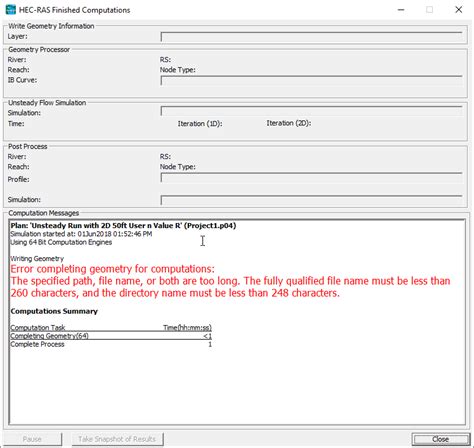Image resolution: width=474 pixels, height=448 pixels.
Task: Click the 'Iteration (2D):' label
Action: pyautogui.click(x=289, y=123)
